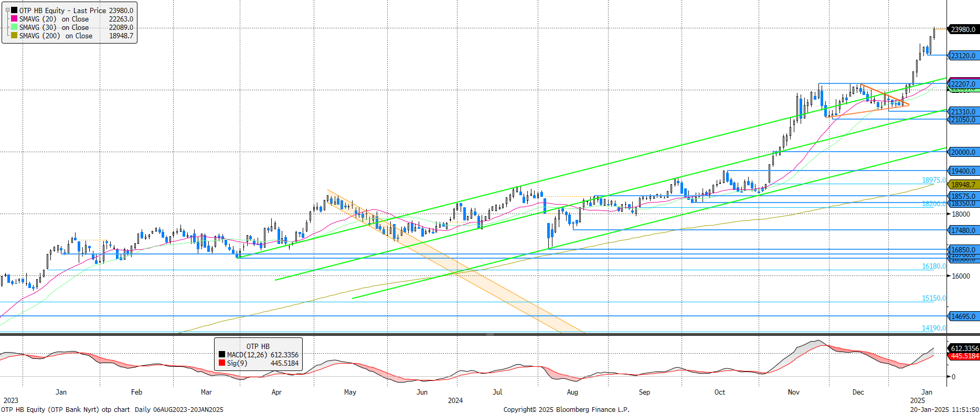The height and width of the screenshot is (414, 980).
Task: Click the Aug month label on time axis
Action: click(572, 392)
